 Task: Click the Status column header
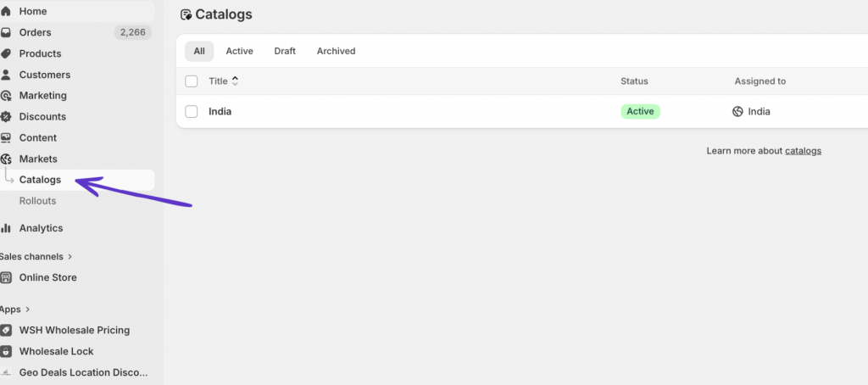pos(634,81)
